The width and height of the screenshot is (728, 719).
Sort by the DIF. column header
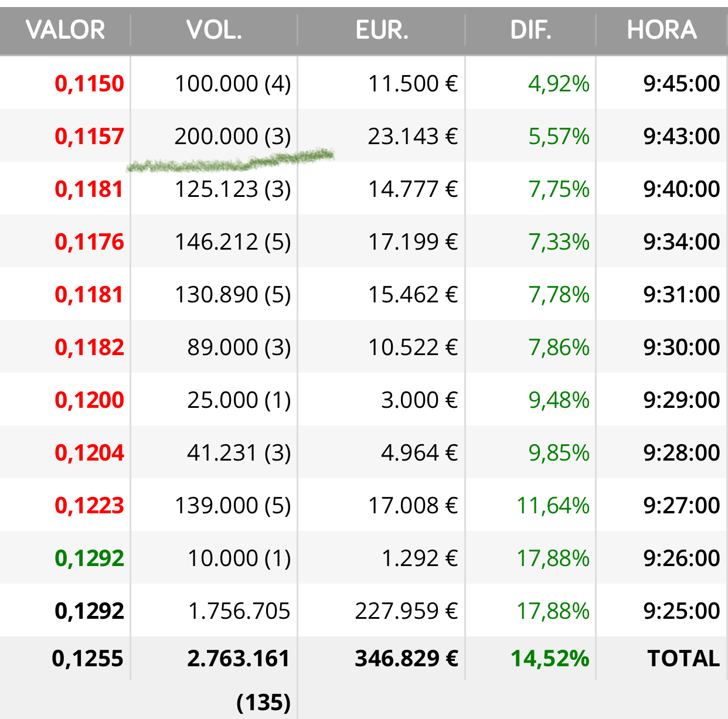click(530, 30)
